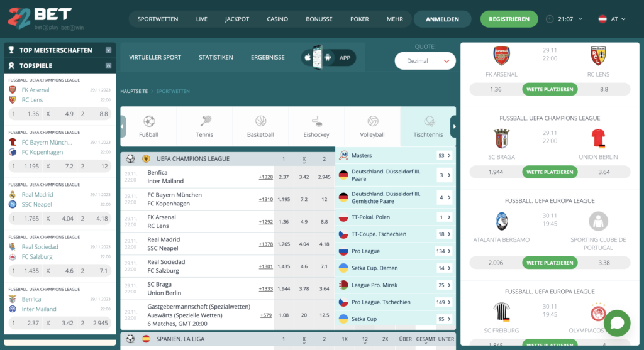This screenshot has width=644, height=350.
Task: Click the 22BET logo
Action: tap(40, 18)
